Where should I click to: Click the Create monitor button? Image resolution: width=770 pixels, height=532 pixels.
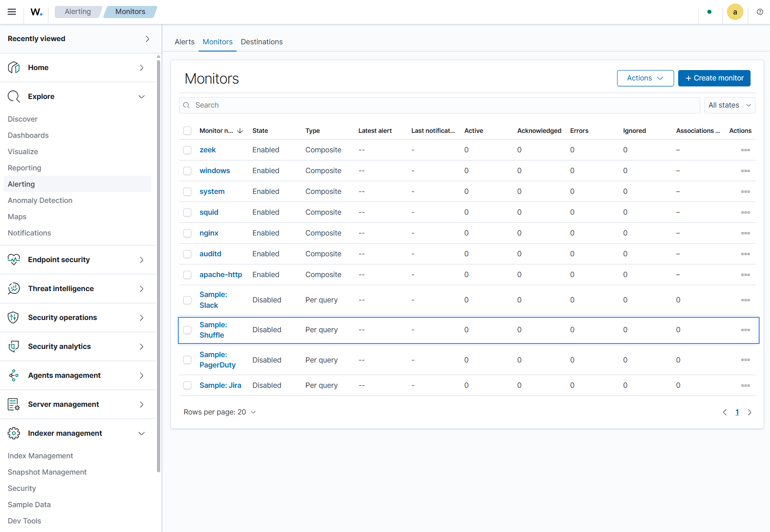pyautogui.click(x=714, y=78)
